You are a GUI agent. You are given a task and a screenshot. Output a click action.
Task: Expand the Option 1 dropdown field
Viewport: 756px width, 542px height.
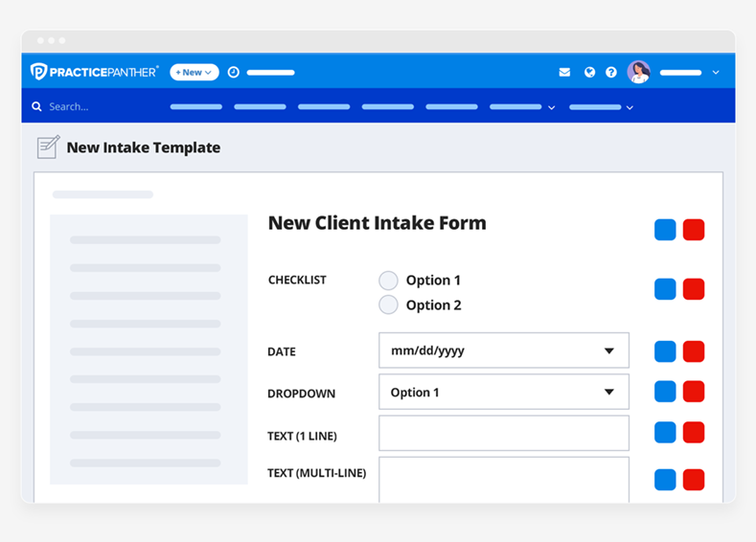(504, 392)
